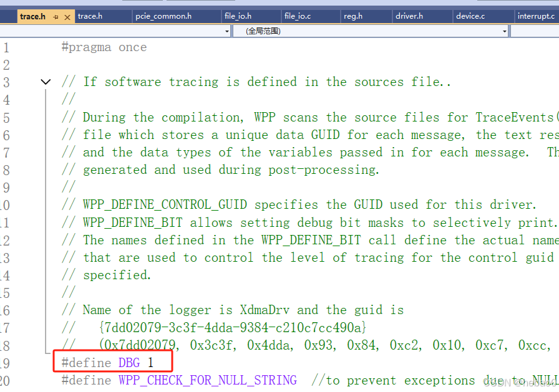The height and width of the screenshot is (392, 559).
Task: Open the file_io.h tab
Action: [x=238, y=16]
